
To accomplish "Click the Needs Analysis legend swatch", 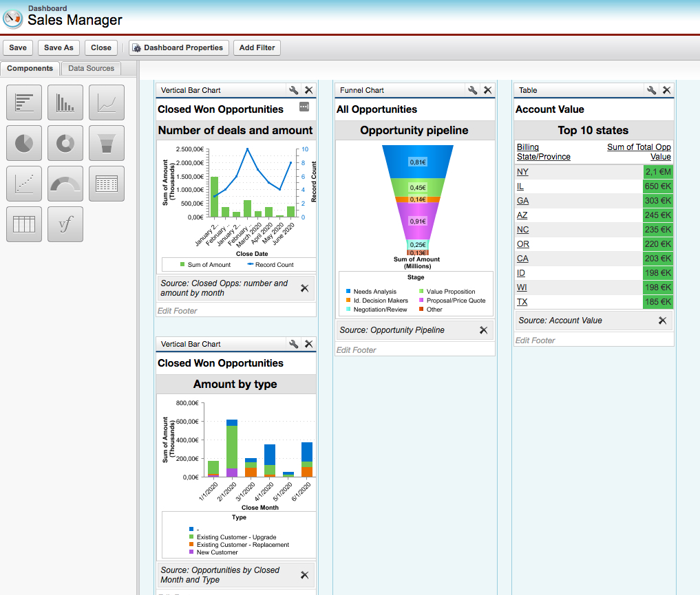I will point(348,291).
